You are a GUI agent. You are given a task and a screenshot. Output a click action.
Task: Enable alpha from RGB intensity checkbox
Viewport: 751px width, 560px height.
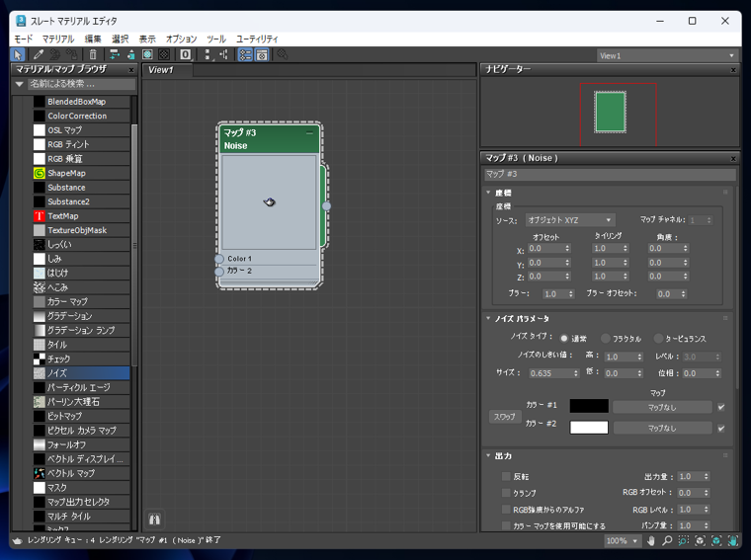[506, 510]
